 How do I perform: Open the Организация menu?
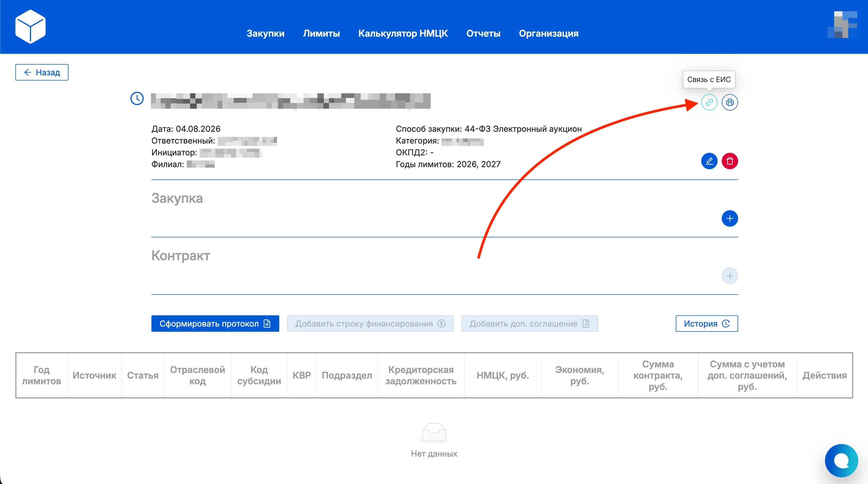[549, 33]
